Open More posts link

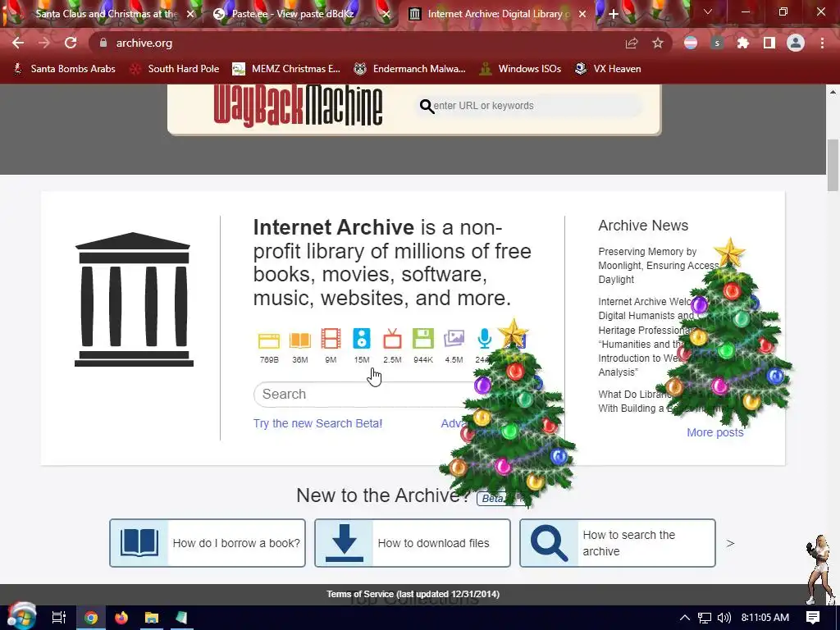tap(715, 432)
